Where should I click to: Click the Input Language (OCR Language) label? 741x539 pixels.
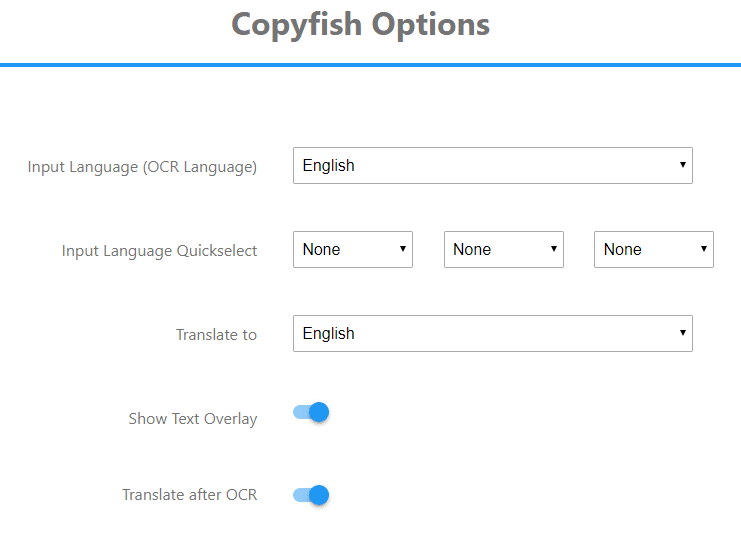click(142, 167)
